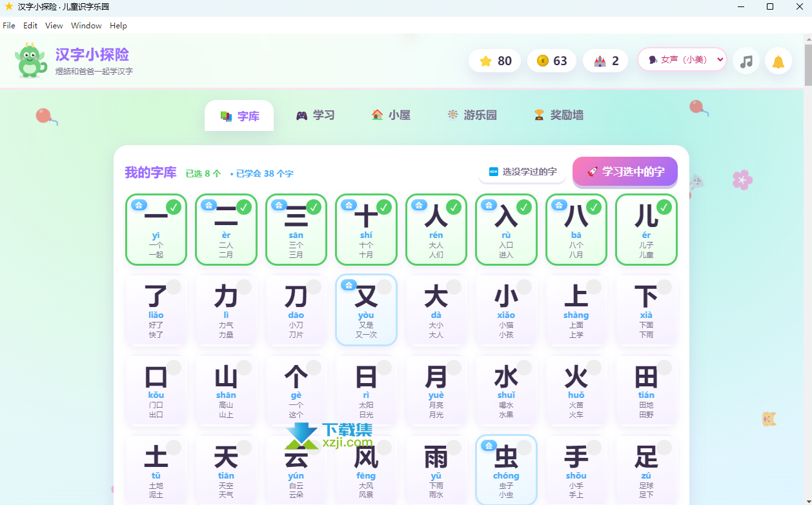Select the 个 (gè) character card
Screen dimensions: 812x505
(296, 390)
